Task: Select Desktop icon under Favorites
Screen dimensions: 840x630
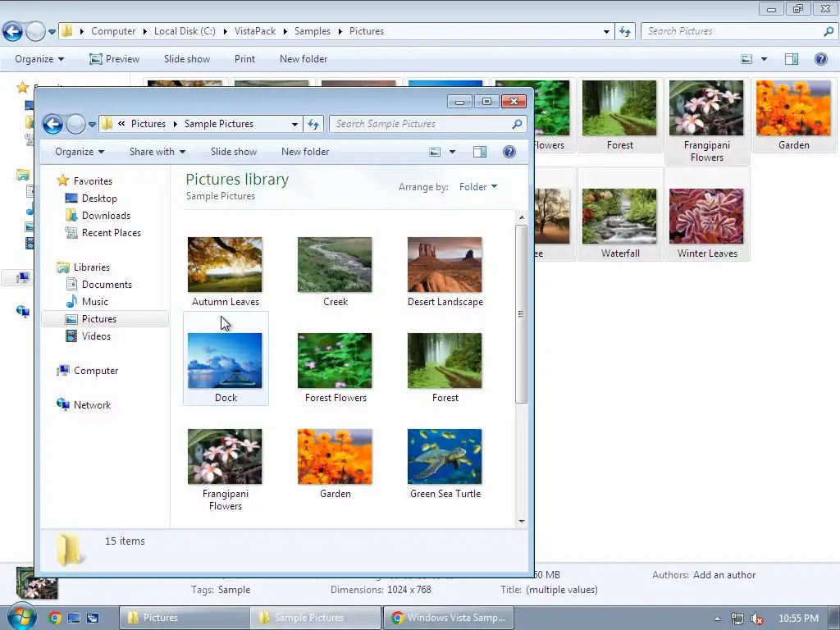Action: coord(71,199)
